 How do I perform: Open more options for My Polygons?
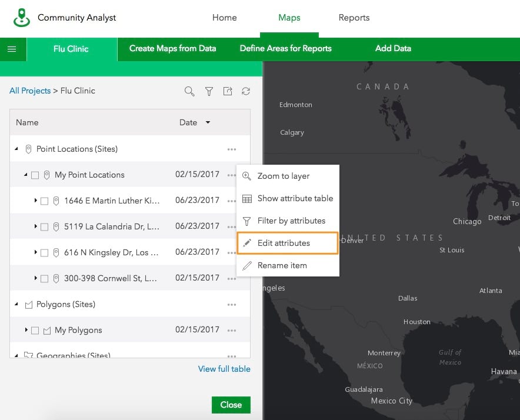[232, 331]
